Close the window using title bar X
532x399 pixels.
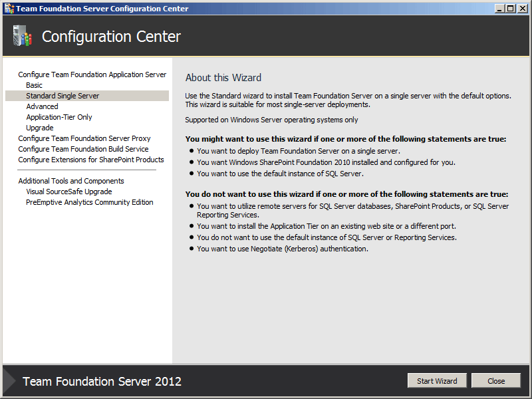521,9
